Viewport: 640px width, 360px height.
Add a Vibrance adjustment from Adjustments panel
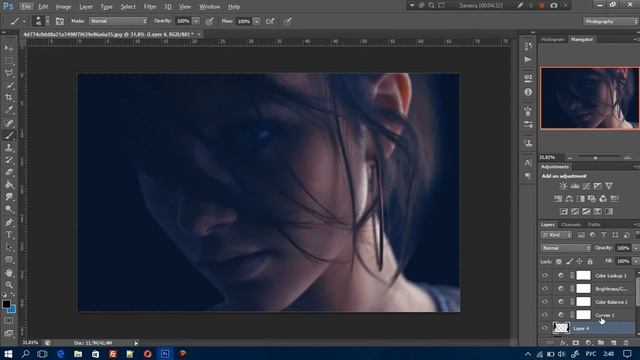(609, 186)
